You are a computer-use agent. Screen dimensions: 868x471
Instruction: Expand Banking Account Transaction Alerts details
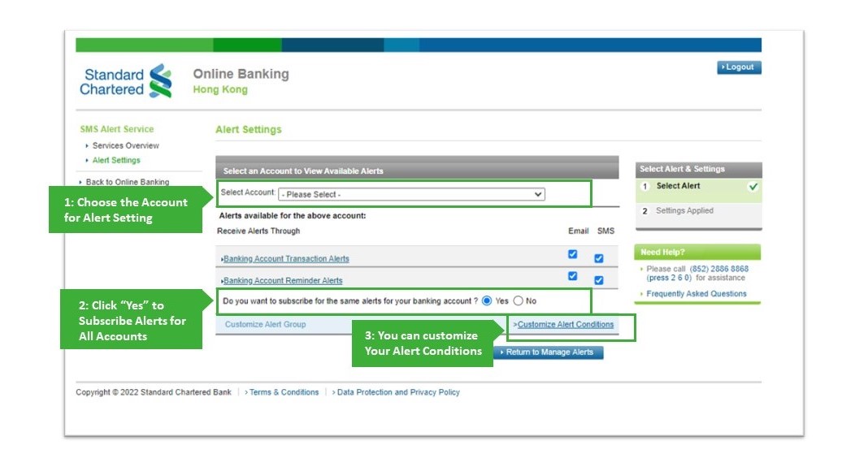[x=284, y=257]
